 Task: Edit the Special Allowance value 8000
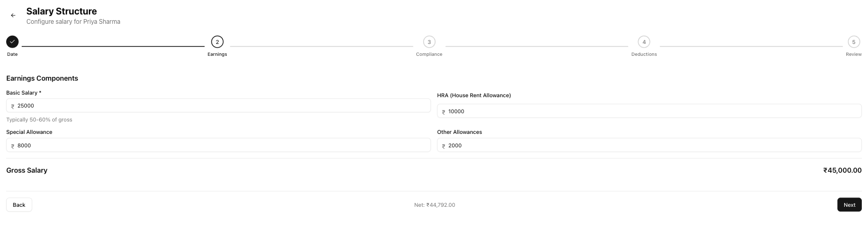tap(222, 145)
